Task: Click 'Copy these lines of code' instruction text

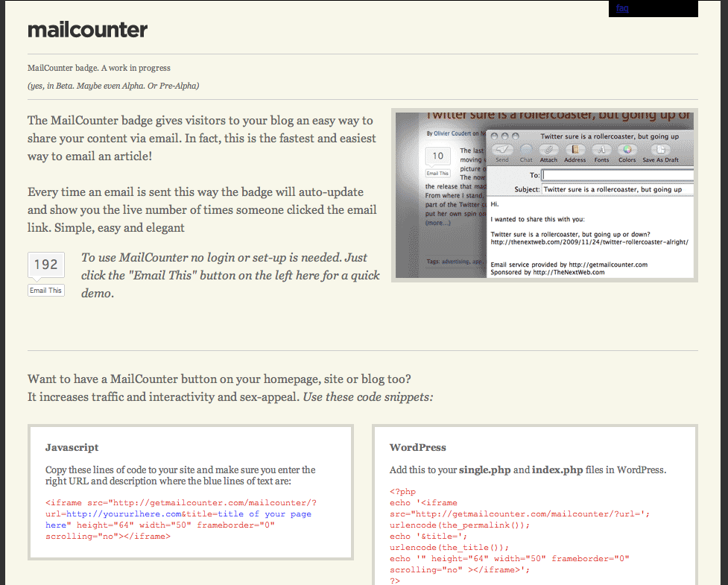Action: [180, 475]
